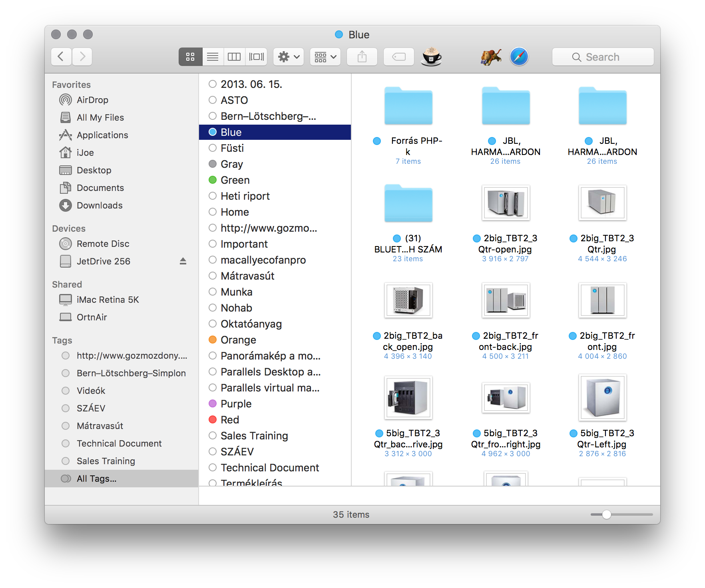Switch to list view
The width and height of the screenshot is (705, 588).
click(213, 57)
